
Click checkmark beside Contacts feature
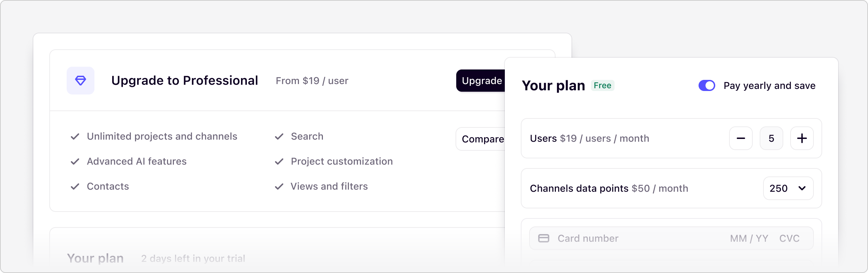coord(75,187)
